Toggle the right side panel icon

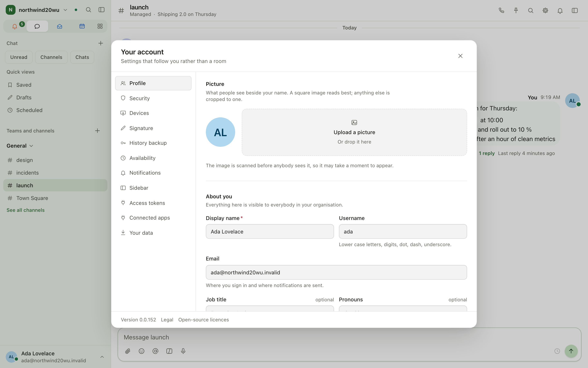tap(575, 10)
